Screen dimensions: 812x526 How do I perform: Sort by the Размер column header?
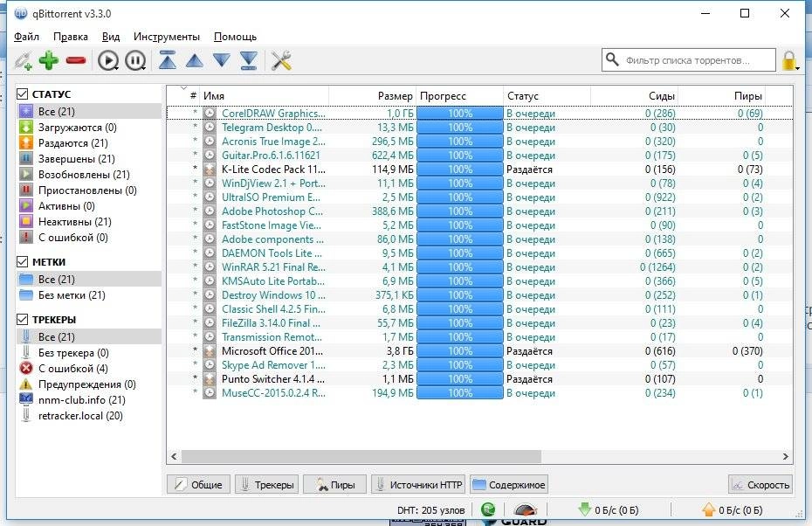click(372, 96)
